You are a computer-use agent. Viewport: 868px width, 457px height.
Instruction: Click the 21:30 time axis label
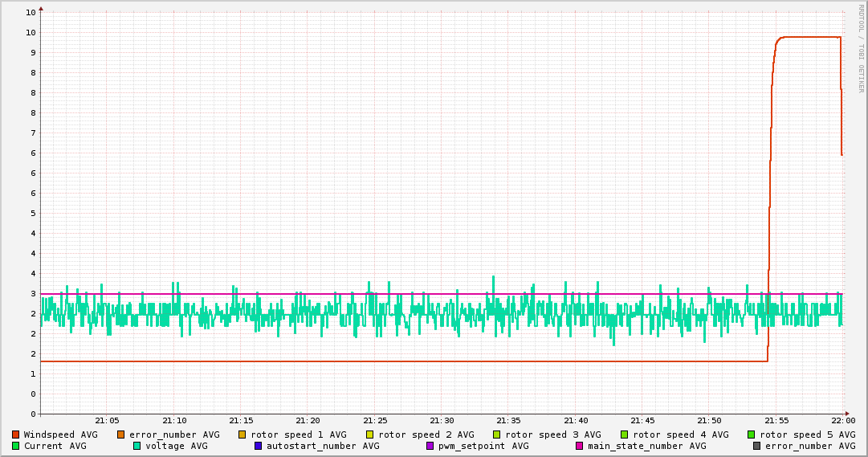(442, 421)
